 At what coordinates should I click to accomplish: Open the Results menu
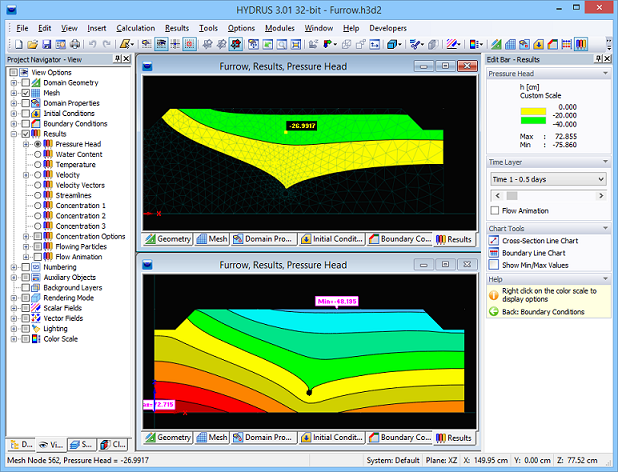(x=177, y=28)
